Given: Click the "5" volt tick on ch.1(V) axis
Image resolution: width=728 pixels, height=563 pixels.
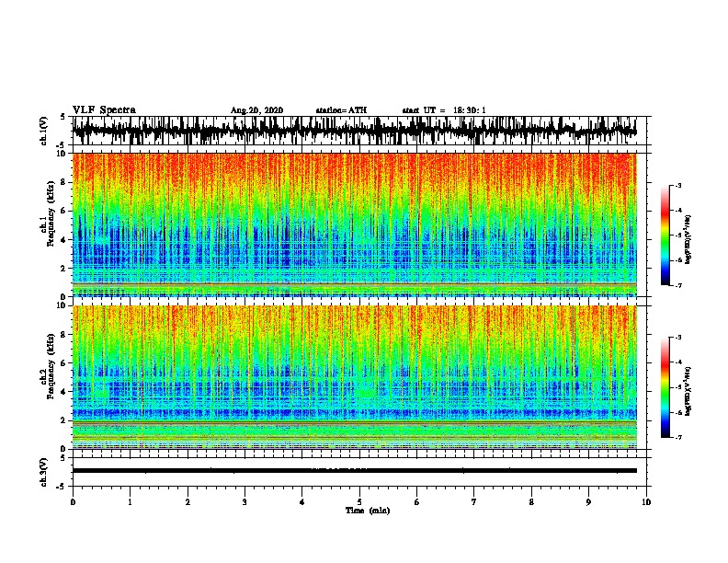Looking at the screenshot, I should point(63,117).
